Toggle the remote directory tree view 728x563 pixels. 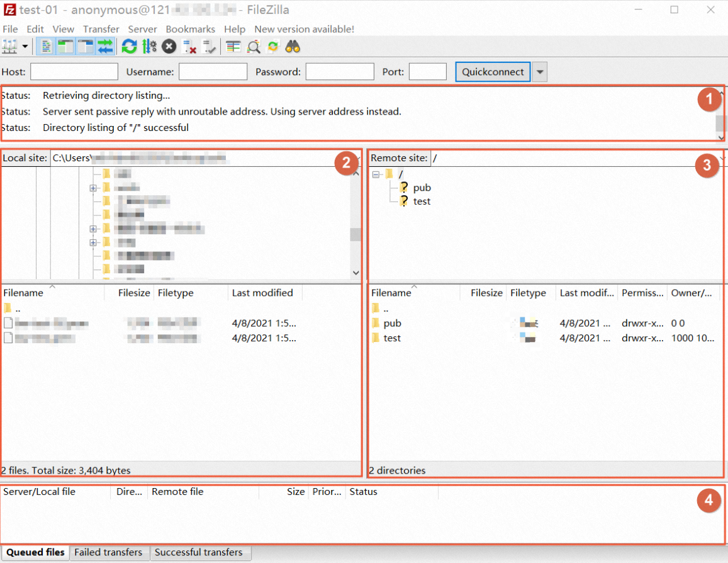(x=85, y=46)
